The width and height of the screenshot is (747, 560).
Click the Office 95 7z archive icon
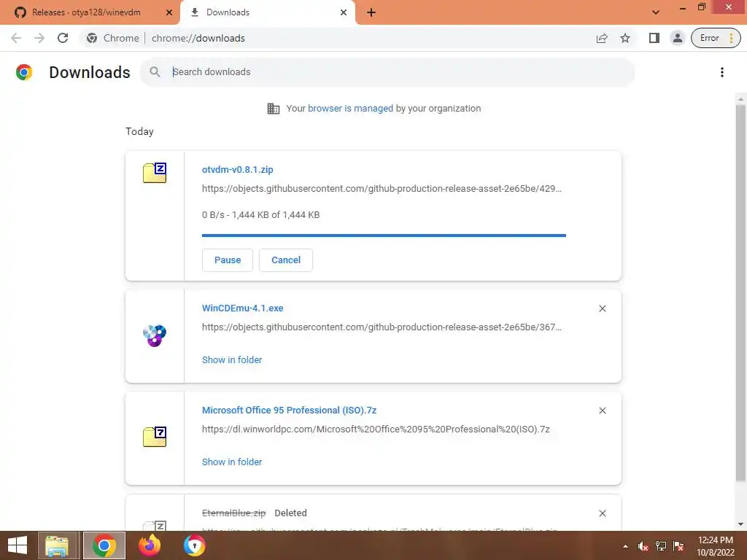point(155,437)
